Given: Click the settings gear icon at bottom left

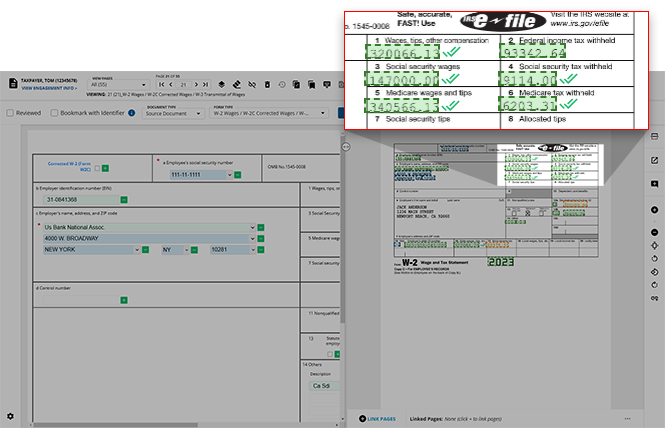Looking at the screenshot, I should click(10, 415).
